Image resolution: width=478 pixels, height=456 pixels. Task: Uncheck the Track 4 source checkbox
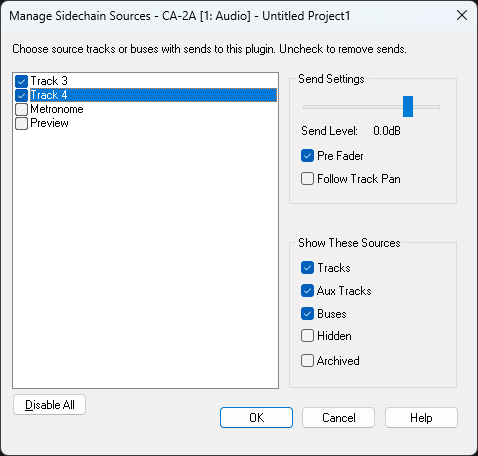pyautogui.click(x=21, y=95)
